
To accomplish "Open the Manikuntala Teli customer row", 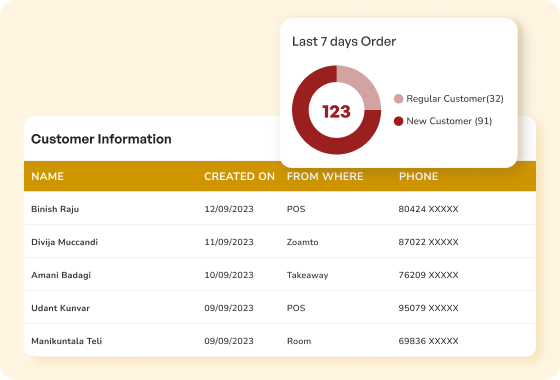I will click(280, 340).
